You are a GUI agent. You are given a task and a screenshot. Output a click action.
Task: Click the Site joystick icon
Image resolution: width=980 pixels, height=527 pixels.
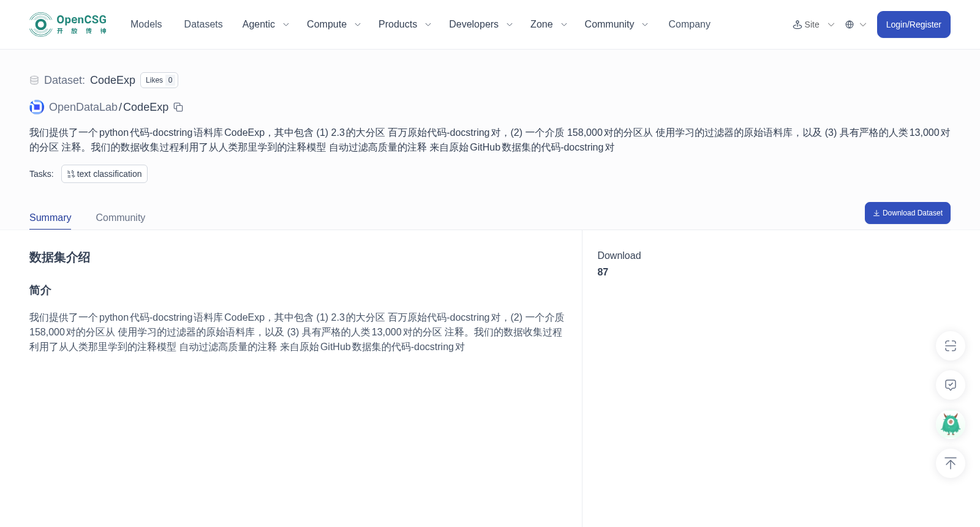pos(797,24)
